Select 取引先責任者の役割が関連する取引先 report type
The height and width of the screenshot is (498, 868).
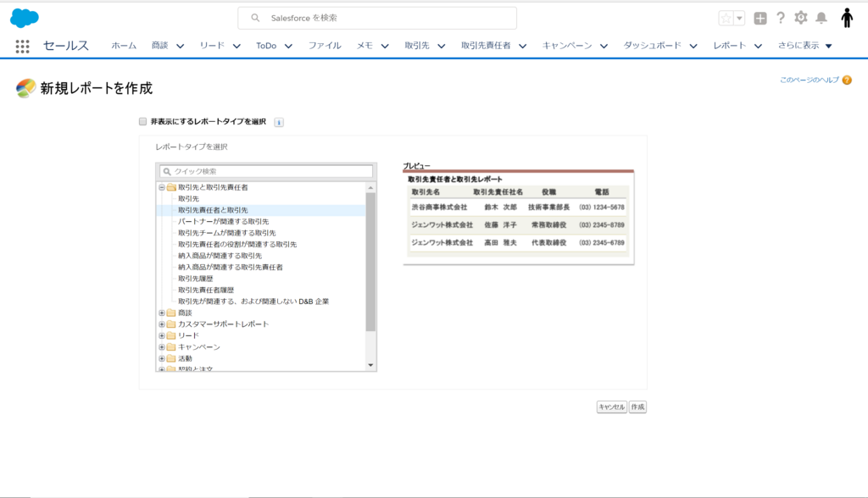point(237,244)
